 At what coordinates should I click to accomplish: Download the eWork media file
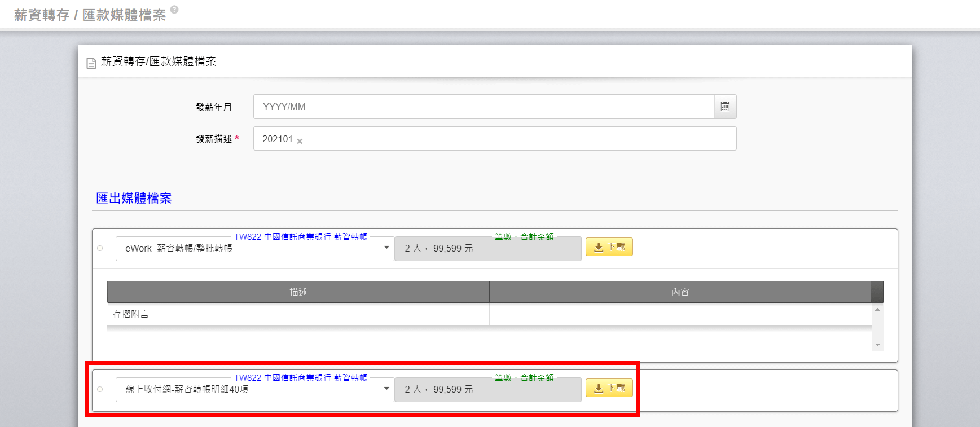pos(609,247)
